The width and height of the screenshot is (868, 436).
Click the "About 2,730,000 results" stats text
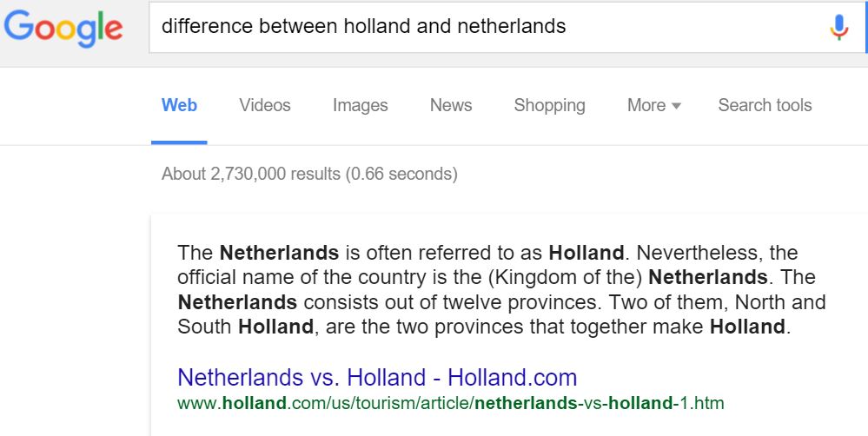308,174
